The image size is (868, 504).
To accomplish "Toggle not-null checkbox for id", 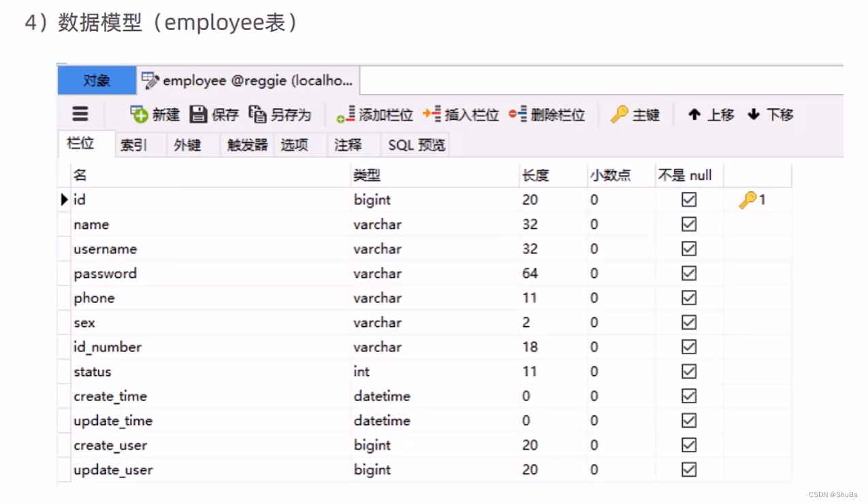I will tap(689, 200).
